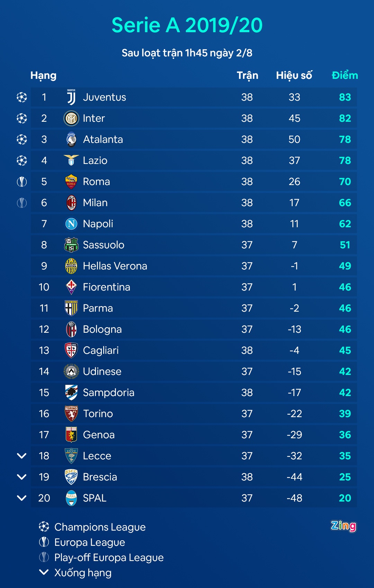Click the Europa League icon beside Roma
This screenshot has width=374, height=588.
click(x=22, y=182)
